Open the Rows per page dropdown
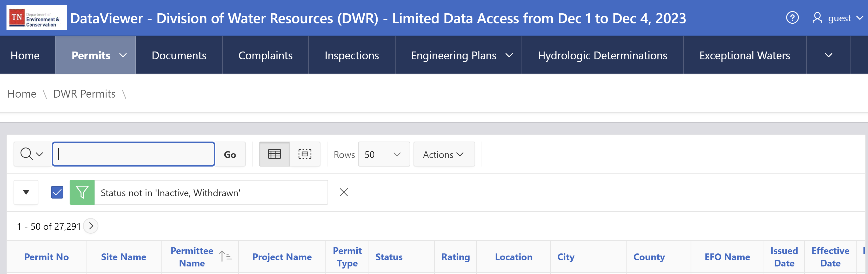 tap(384, 154)
